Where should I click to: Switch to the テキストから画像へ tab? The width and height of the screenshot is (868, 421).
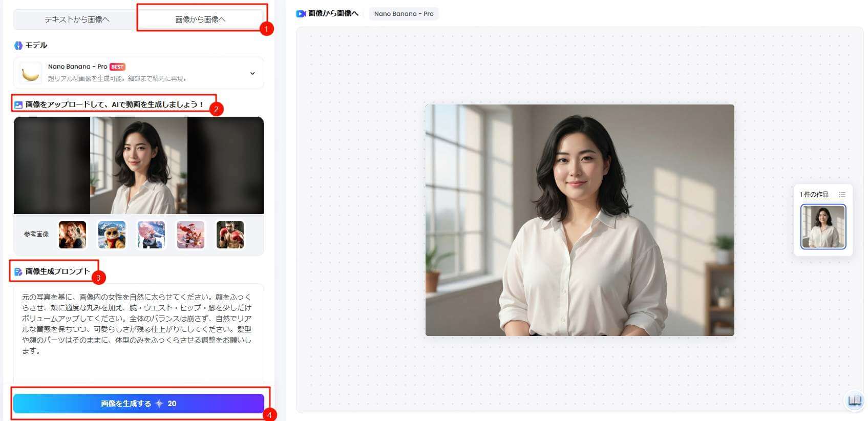pyautogui.click(x=77, y=19)
